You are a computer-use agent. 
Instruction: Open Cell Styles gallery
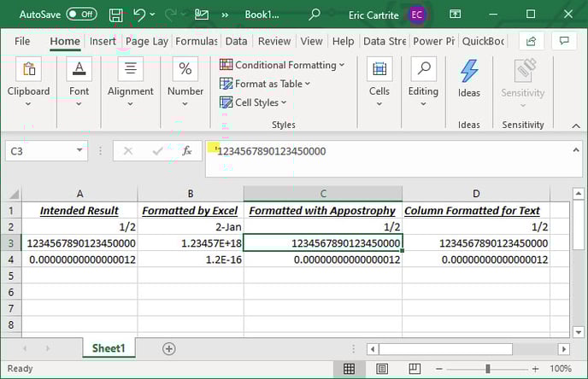pos(253,102)
